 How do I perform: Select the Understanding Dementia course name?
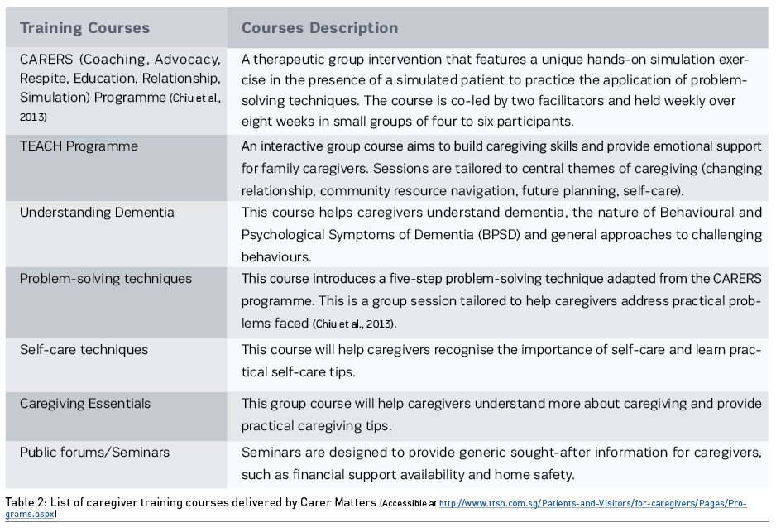tap(97, 213)
